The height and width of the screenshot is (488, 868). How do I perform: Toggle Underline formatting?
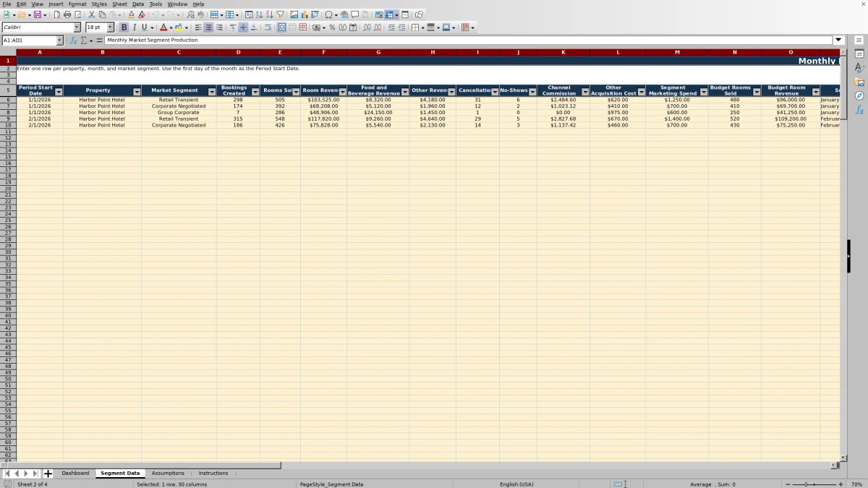[144, 27]
